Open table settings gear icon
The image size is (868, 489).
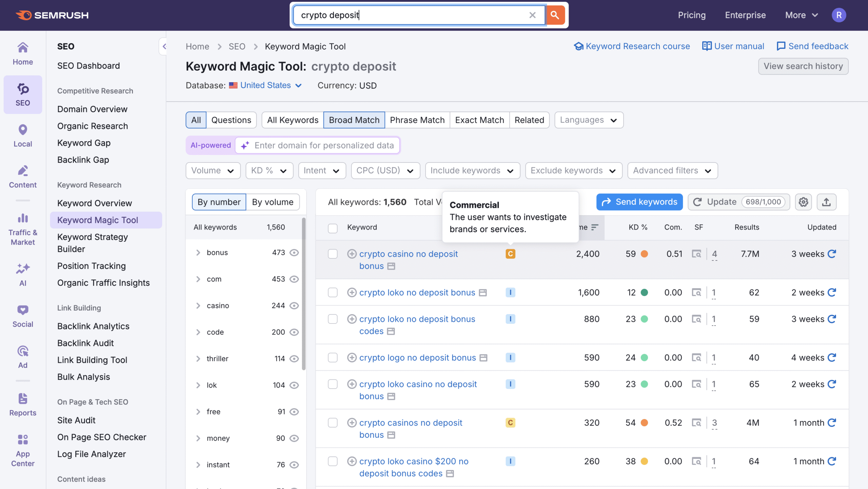pyautogui.click(x=803, y=202)
